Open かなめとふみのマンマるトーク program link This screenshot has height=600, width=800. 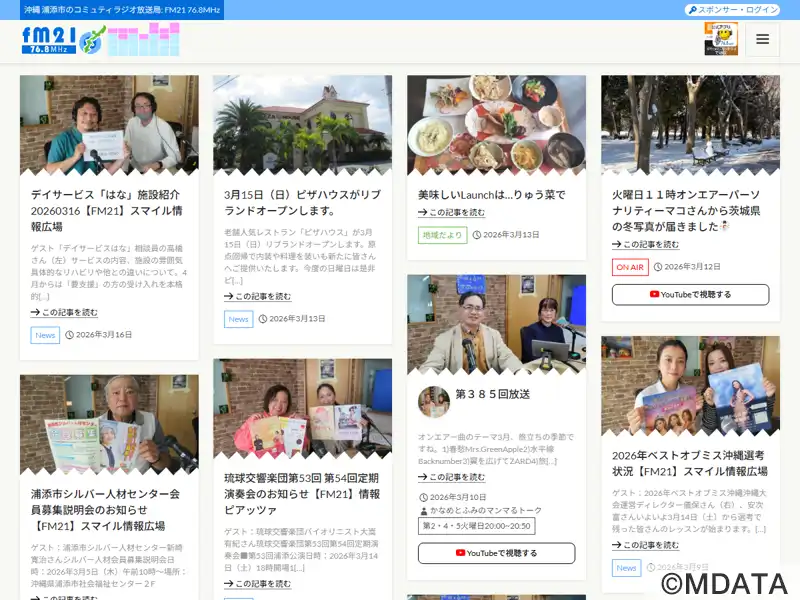pos(486,510)
